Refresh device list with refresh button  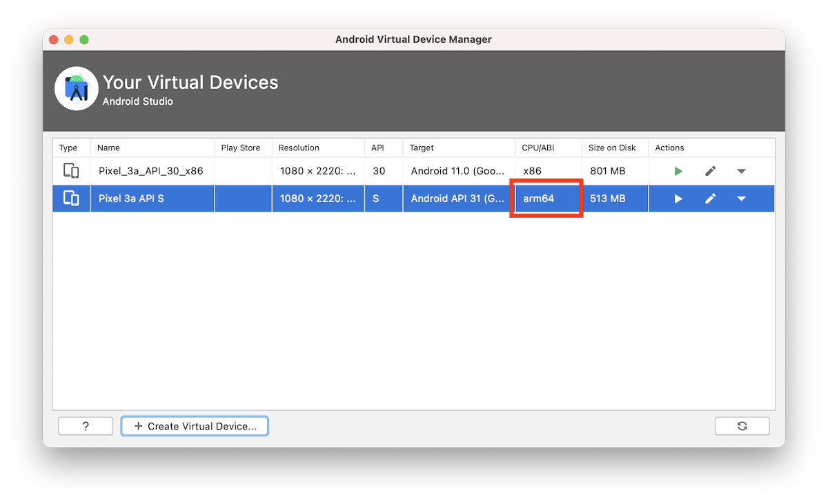742,426
